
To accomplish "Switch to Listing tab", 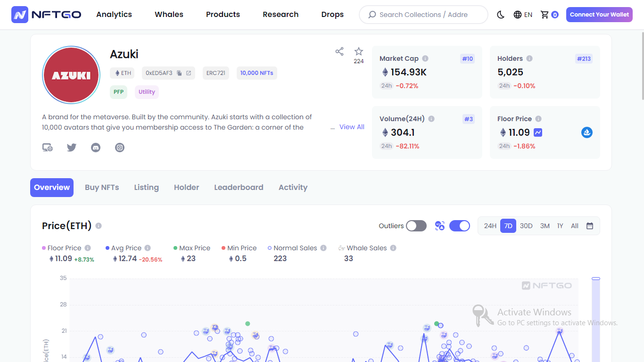I will tap(146, 188).
